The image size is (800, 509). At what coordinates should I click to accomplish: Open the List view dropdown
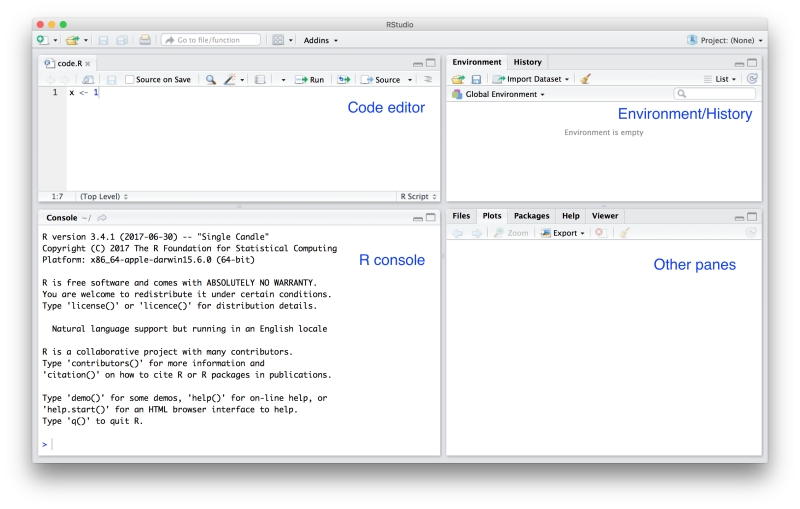[720, 79]
